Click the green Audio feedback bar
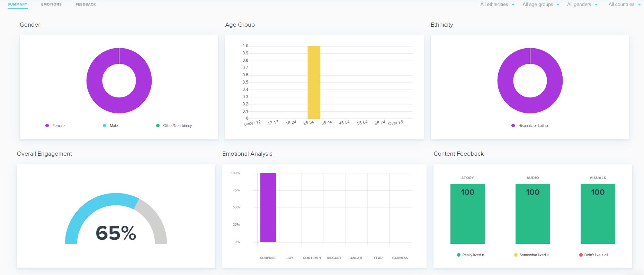Viewport: 644px width, 275px height. coord(533,214)
